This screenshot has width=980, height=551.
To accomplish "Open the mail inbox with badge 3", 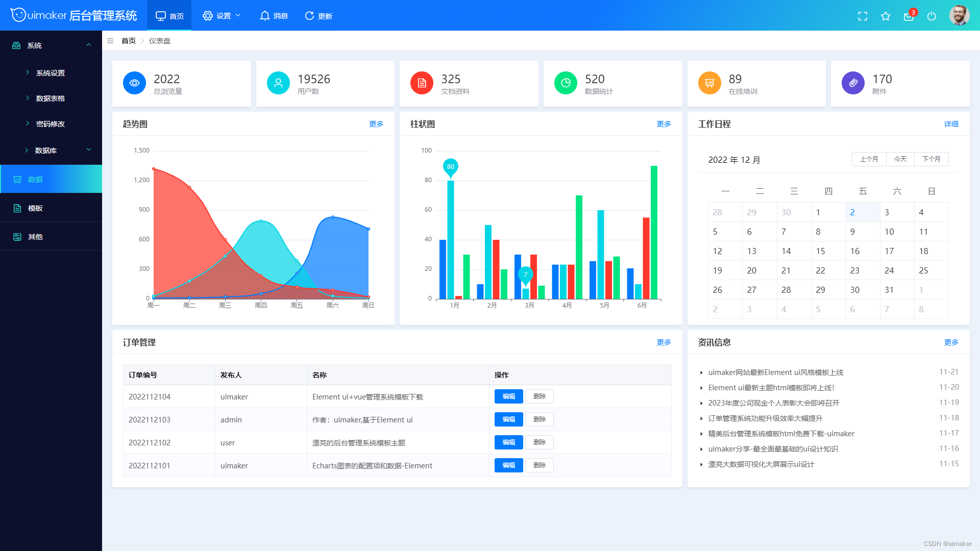I will click(x=909, y=16).
